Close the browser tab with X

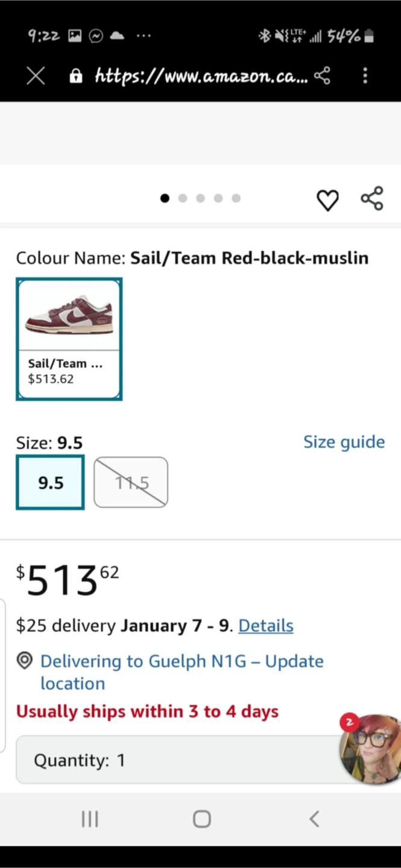point(36,76)
